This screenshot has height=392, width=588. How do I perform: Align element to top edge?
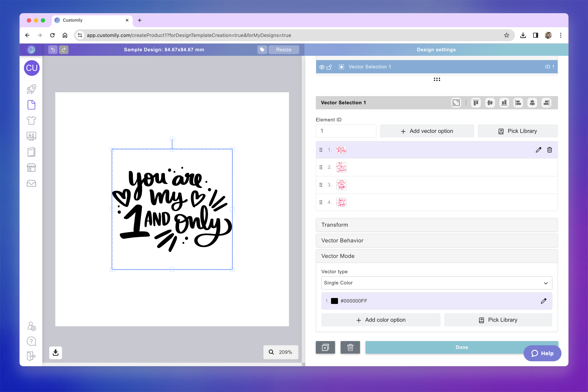tap(476, 103)
